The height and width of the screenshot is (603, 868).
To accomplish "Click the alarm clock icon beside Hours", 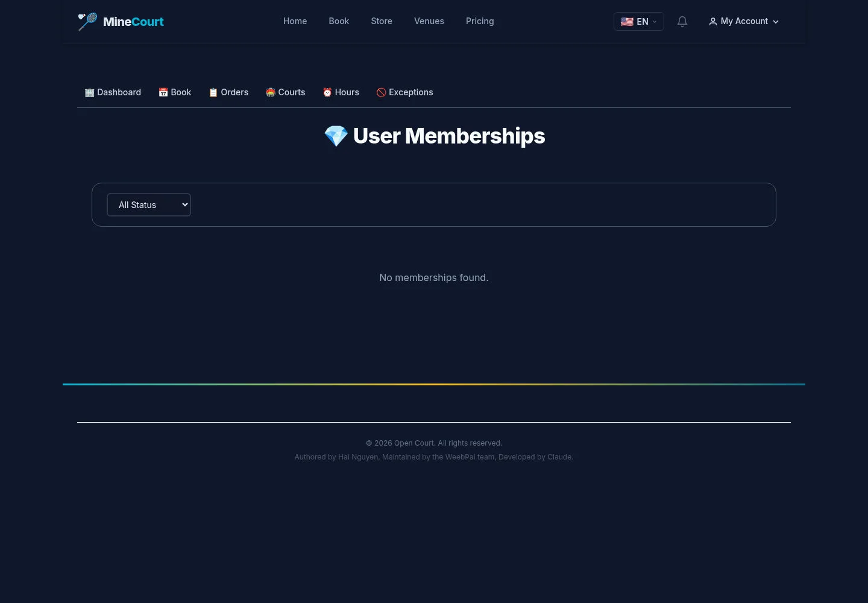I will click(x=327, y=92).
